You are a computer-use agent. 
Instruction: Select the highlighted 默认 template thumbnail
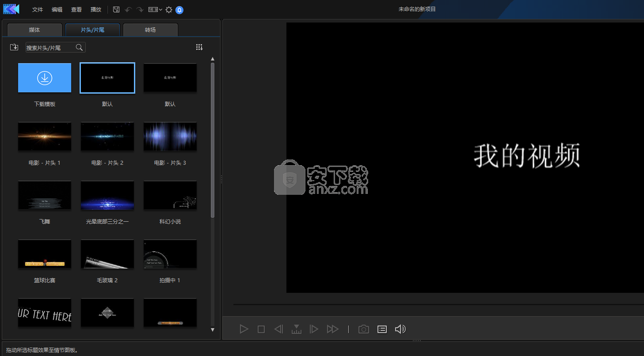(x=107, y=78)
